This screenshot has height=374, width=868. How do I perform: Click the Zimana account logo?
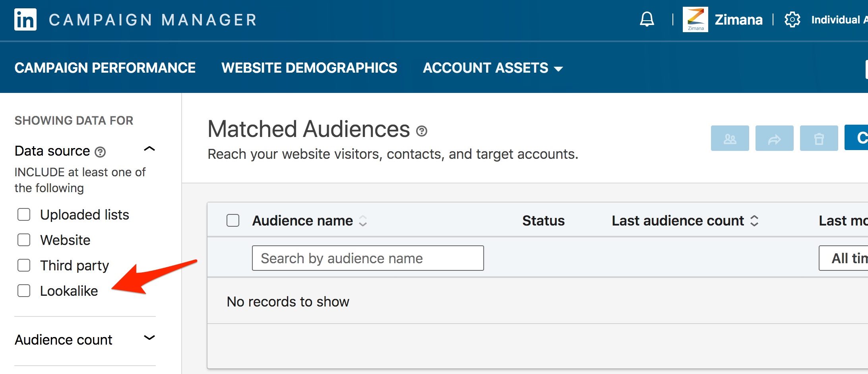[x=695, y=19]
